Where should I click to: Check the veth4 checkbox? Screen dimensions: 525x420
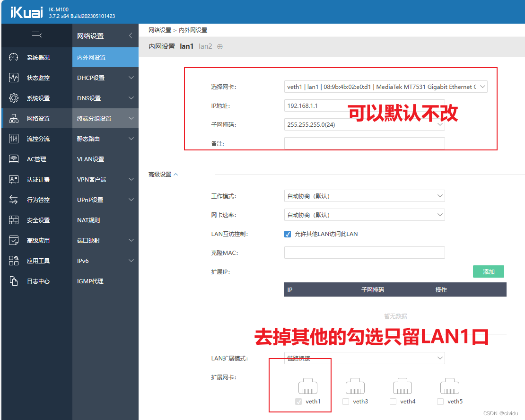click(393, 402)
